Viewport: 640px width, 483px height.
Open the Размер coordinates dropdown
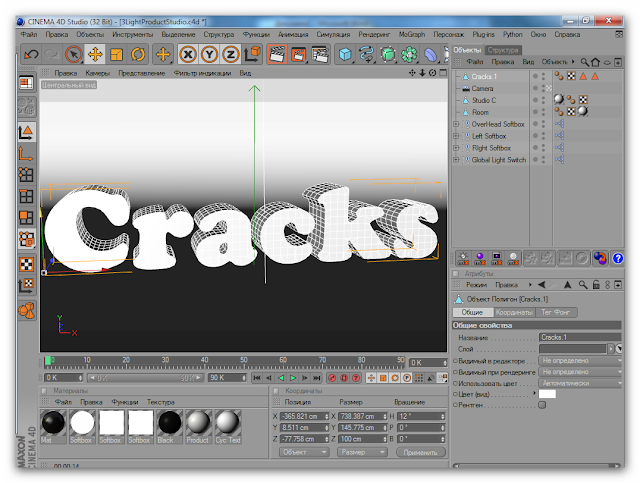point(362,452)
